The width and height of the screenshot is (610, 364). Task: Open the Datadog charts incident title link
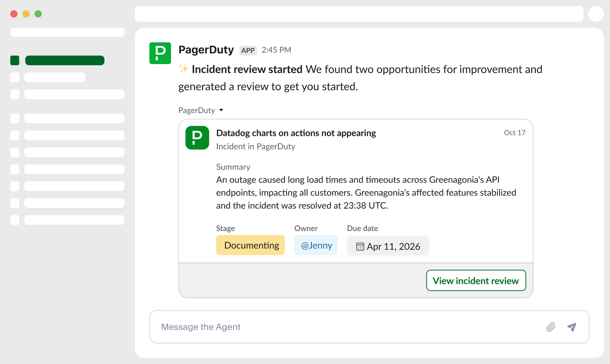pyautogui.click(x=295, y=133)
